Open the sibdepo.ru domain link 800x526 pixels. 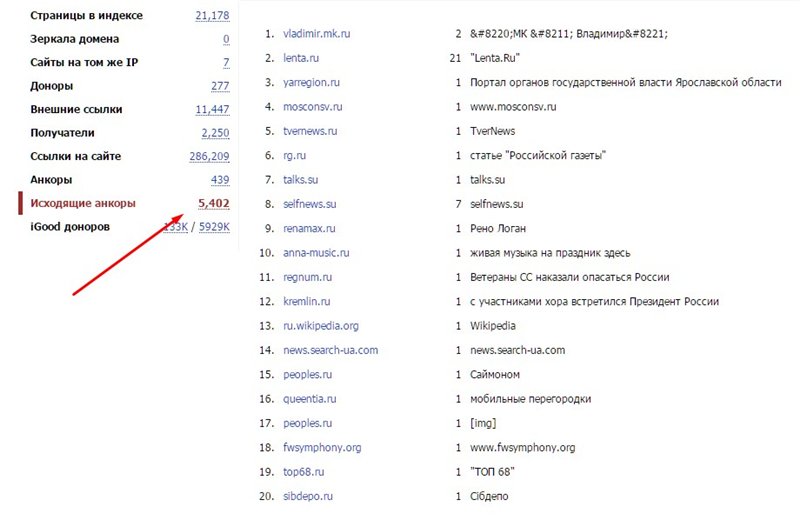[308, 496]
